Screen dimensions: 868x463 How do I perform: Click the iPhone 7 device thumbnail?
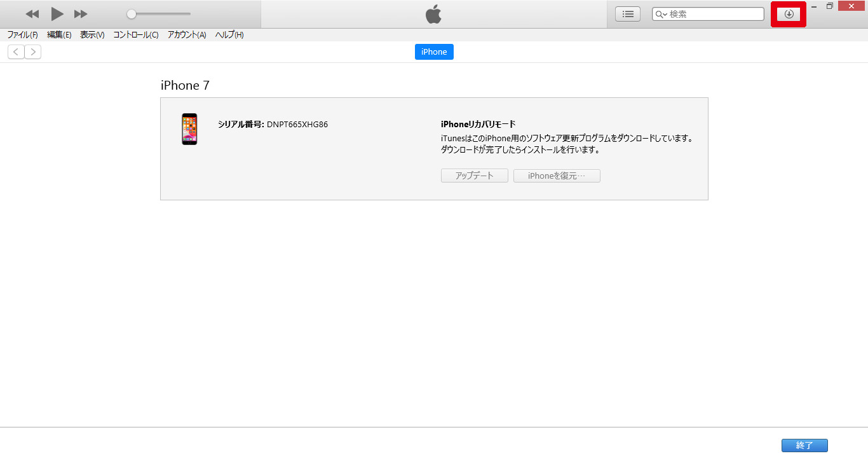point(189,129)
